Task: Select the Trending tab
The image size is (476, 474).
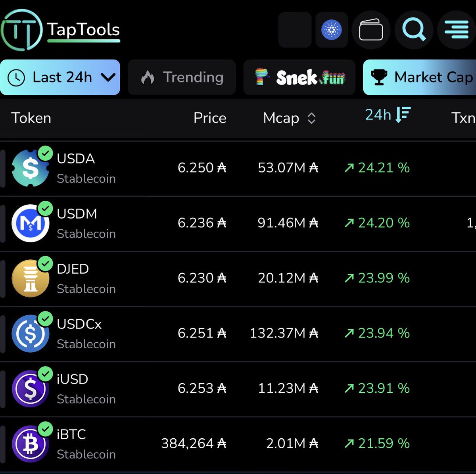Action: [182, 77]
